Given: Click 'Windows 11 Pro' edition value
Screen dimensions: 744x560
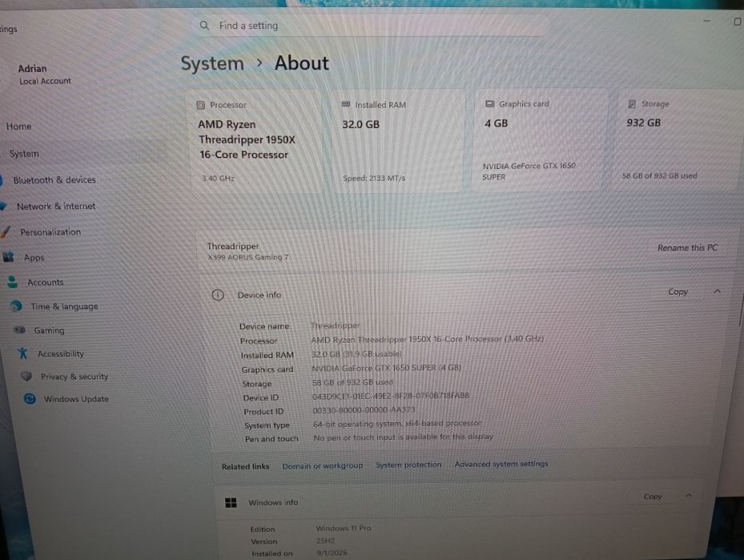Looking at the screenshot, I should 344,528.
